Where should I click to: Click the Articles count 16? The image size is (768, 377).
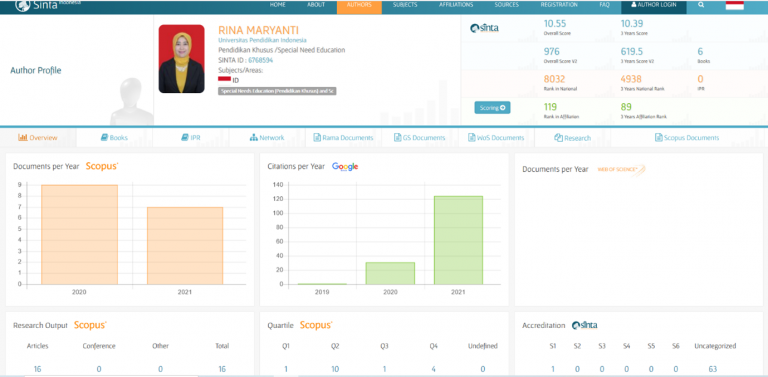click(37, 369)
